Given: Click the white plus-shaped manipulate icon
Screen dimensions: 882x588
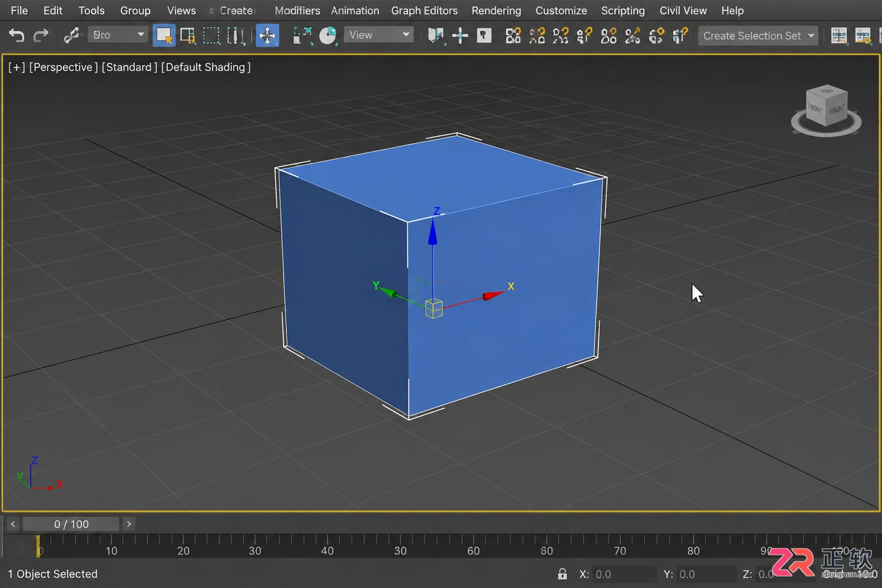Looking at the screenshot, I should coord(460,36).
